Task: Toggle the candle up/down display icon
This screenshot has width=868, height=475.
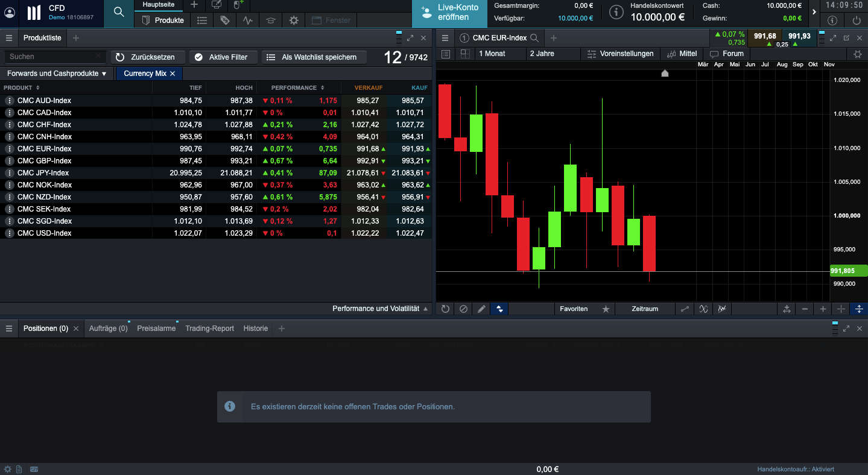Action: tap(499, 309)
